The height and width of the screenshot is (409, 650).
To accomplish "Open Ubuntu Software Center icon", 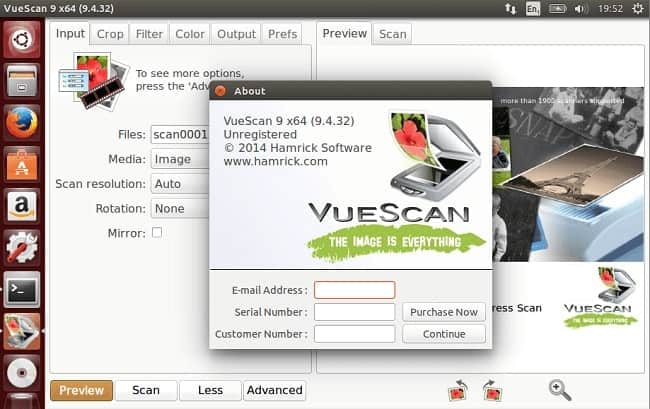I will (x=22, y=165).
